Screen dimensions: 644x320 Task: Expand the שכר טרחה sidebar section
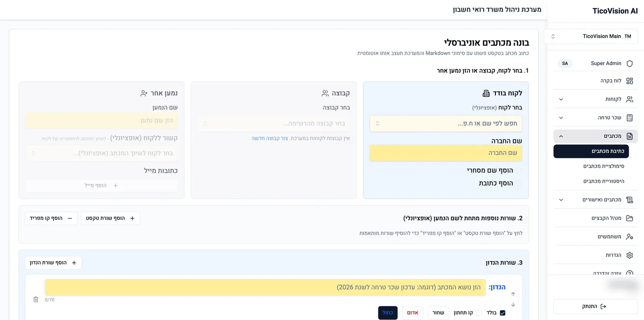(x=561, y=118)
